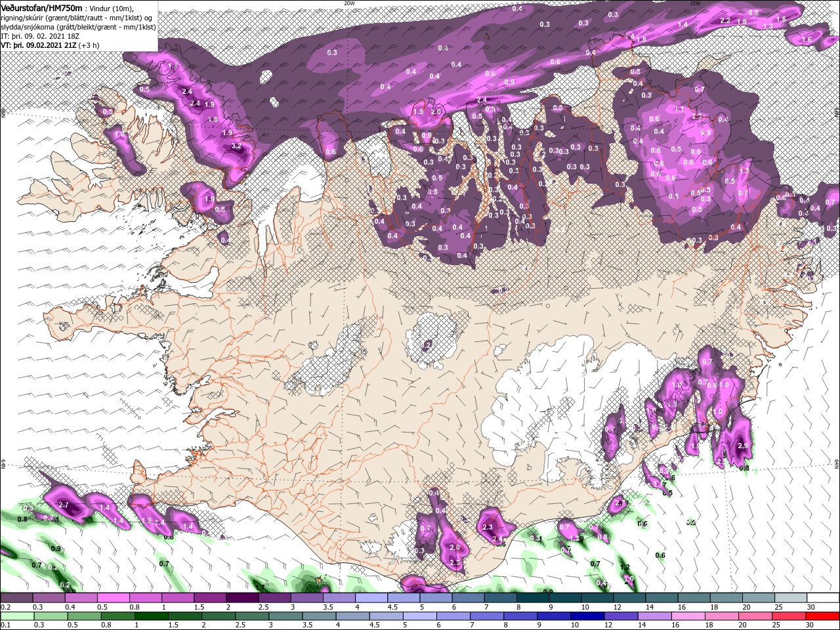Select the bright pink 0.5–0.8 swatch in top legend row
840x630 pixels.
point(113,598)
